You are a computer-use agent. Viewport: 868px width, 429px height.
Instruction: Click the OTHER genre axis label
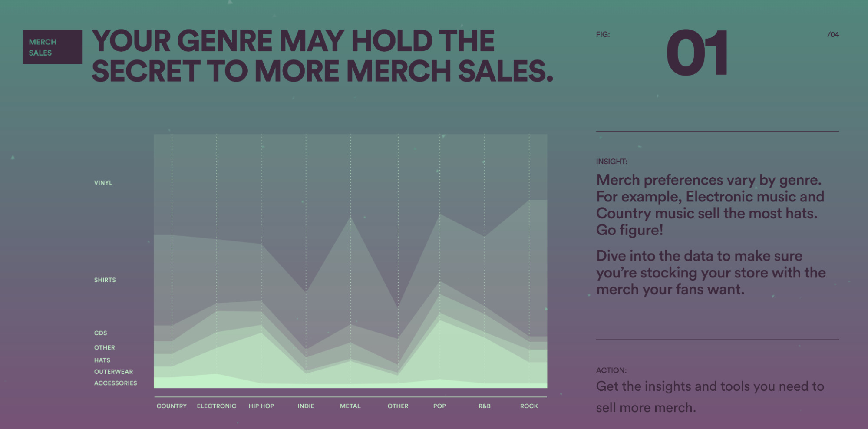(x=398, y=406)
